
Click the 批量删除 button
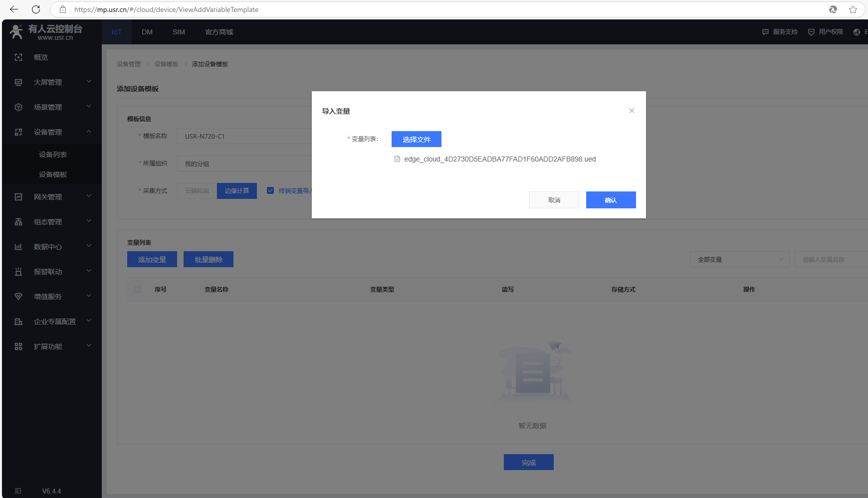click(209, 259)
